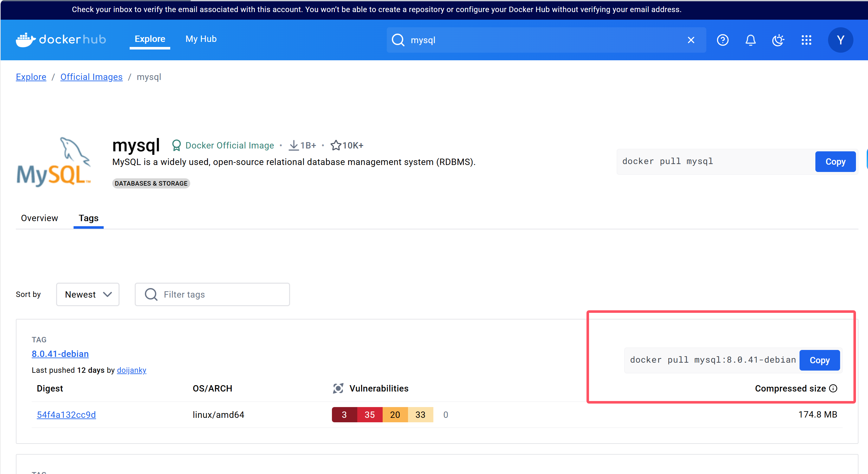Screen dimensions: 868x474
Task: Go to My Hub in navigation
Action: click(201, 39)
